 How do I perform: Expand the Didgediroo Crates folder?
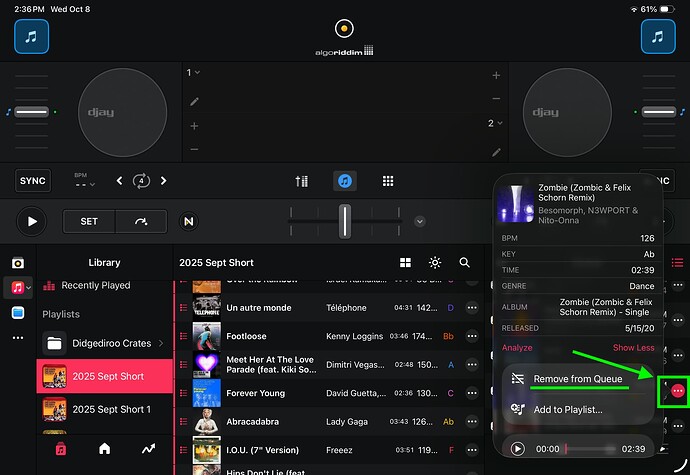pos(159,343)
